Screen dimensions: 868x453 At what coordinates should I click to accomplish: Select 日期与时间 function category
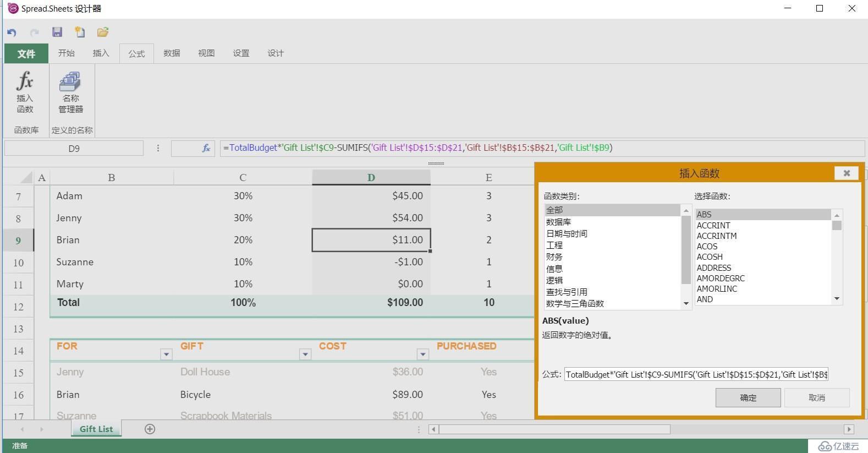click(612, 233)
